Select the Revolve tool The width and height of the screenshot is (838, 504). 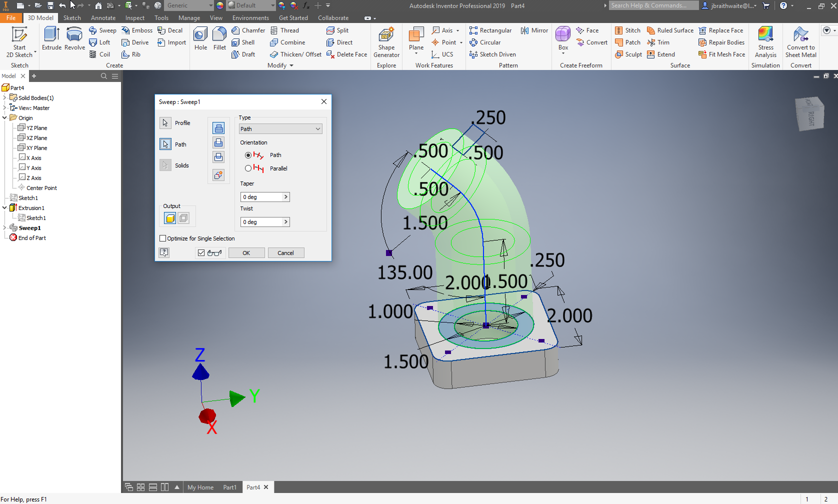[x=74, y=38]
